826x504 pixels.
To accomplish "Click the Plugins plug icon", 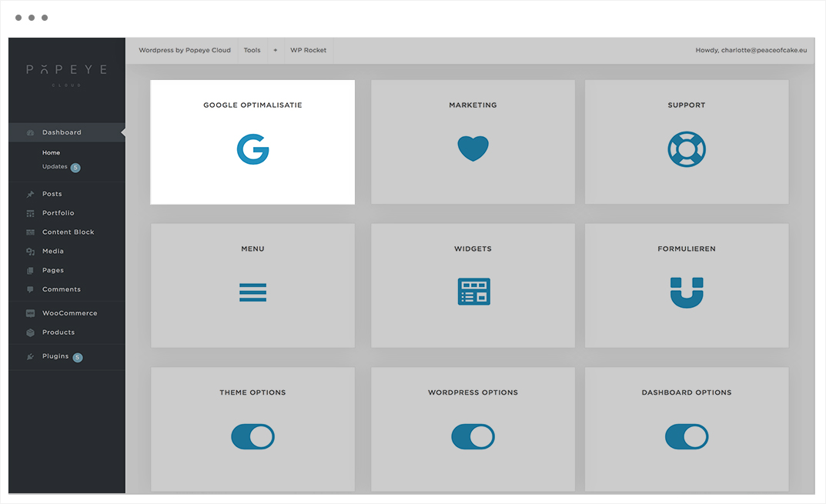I will pyautogui.click(x=30, y=356).
